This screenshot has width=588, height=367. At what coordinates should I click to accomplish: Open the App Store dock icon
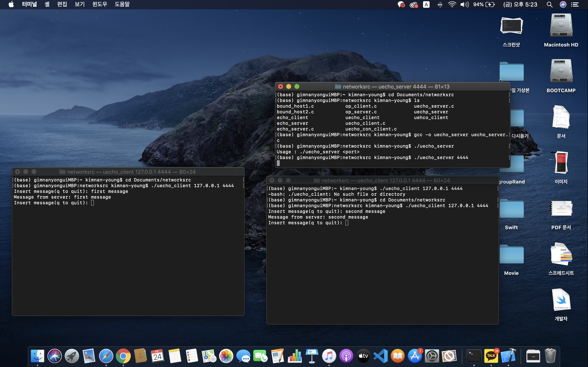[415, 356]
